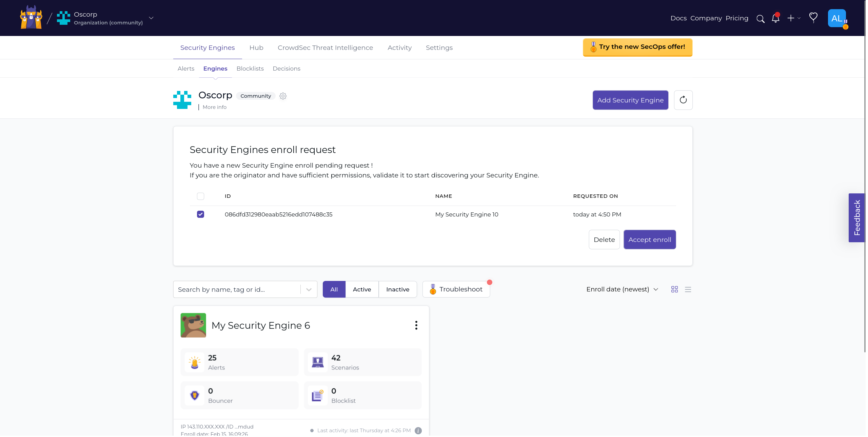Open the Oscorp organization switcher dropdown

coord(151,18)
